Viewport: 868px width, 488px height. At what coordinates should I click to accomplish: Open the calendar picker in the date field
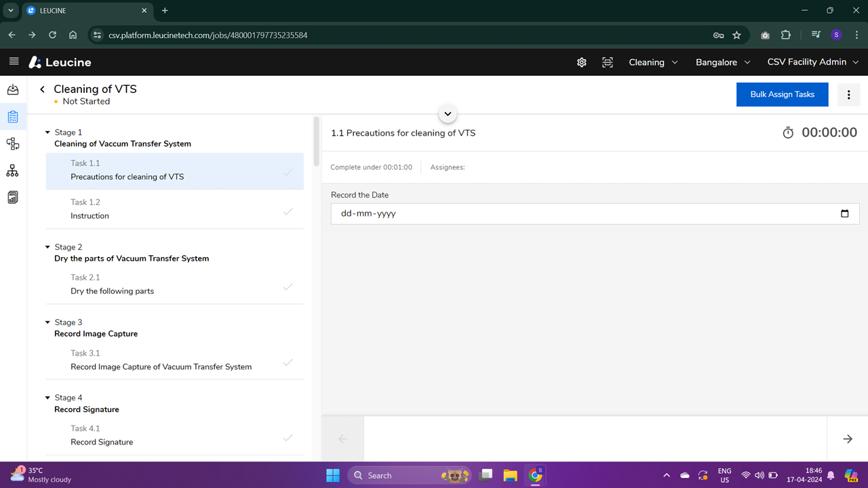tap(845, 214)
